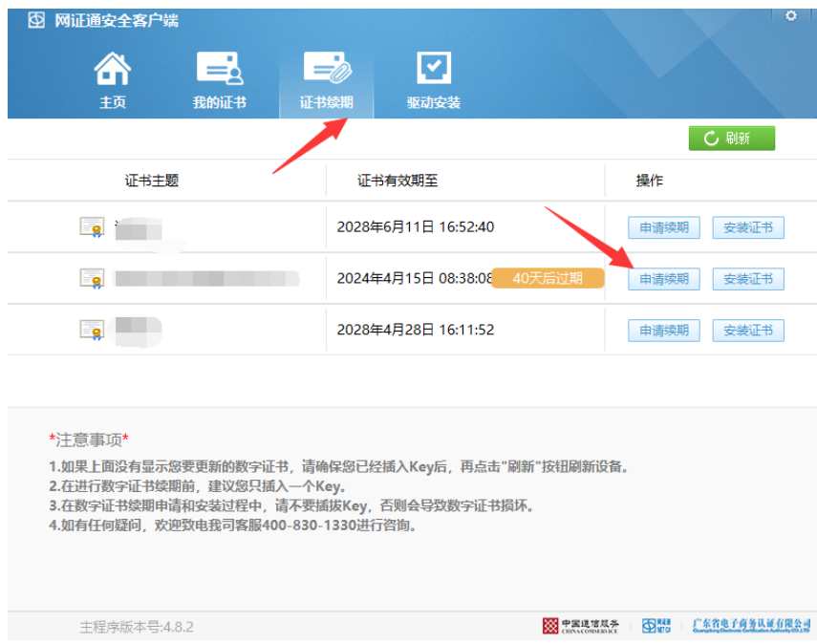Click the orange 40天后过期 warning badge

(548, 278)
